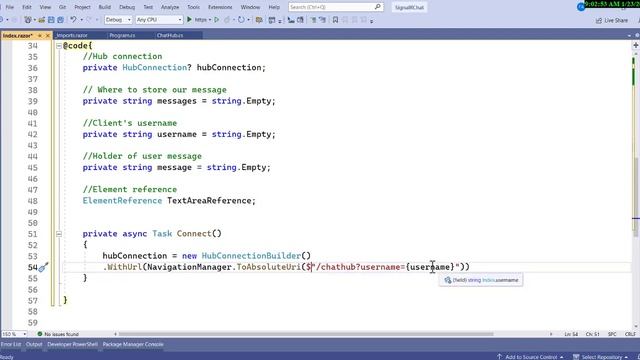Viewport: 640px width, 360px height.
Task: Open the Extensions menu
Action: [220, 7]
